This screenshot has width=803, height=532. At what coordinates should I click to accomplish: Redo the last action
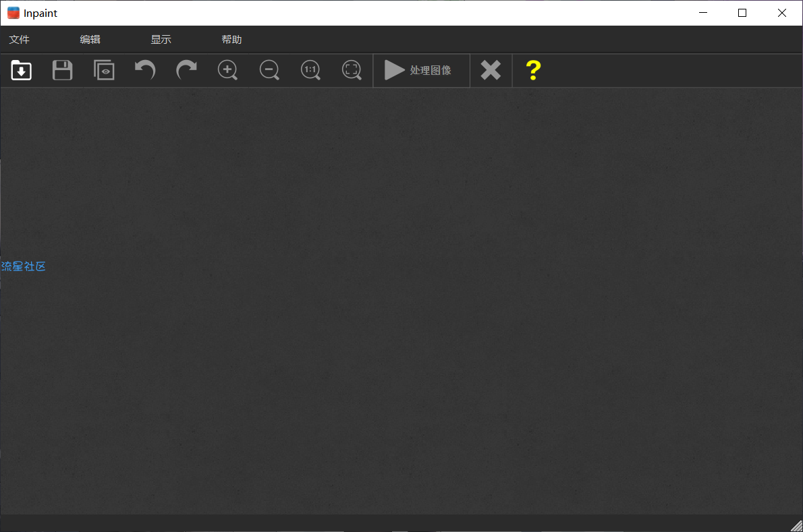(x=186, y=70)
